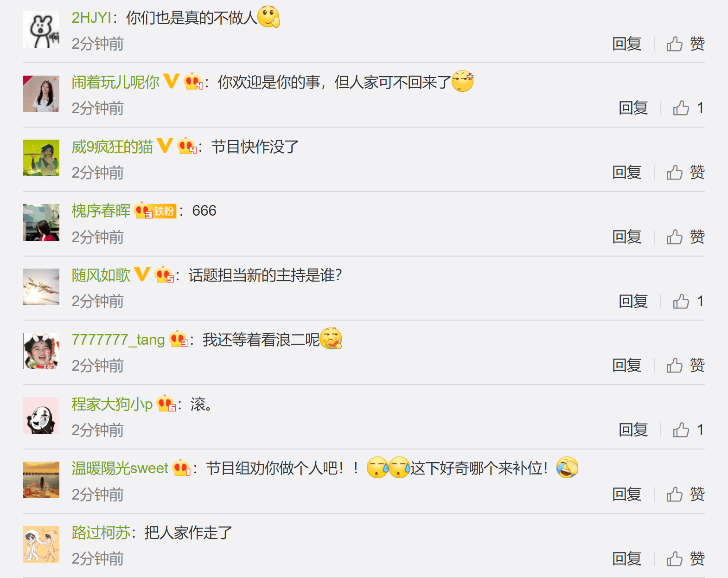Like 随风如歌's comment about the new host
The width and height of the screenshot is (728, 578).
click(x=689, y=301)
